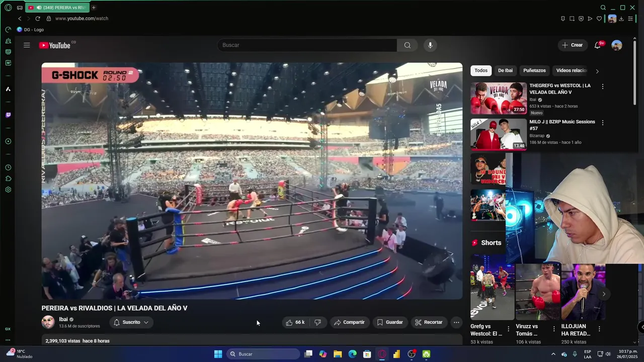Open the YouTube hamburger guide menu
This screenshot has height=362, width=644.
click(x=27, y=45)
